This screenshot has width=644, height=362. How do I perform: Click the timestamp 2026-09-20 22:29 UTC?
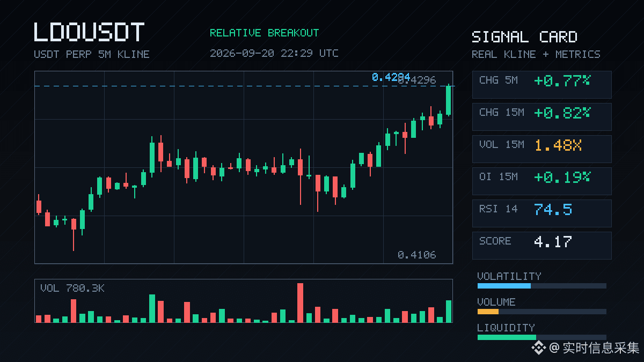click(274, 53)
